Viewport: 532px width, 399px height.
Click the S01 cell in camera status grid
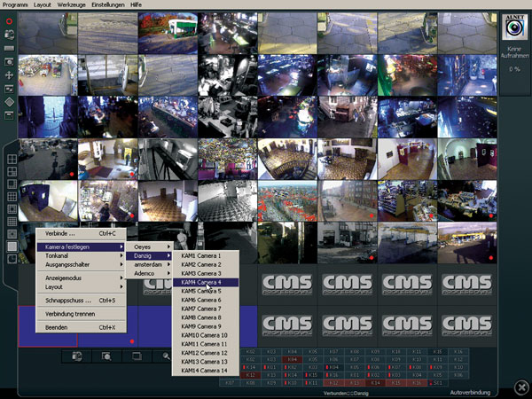point(438,383)
